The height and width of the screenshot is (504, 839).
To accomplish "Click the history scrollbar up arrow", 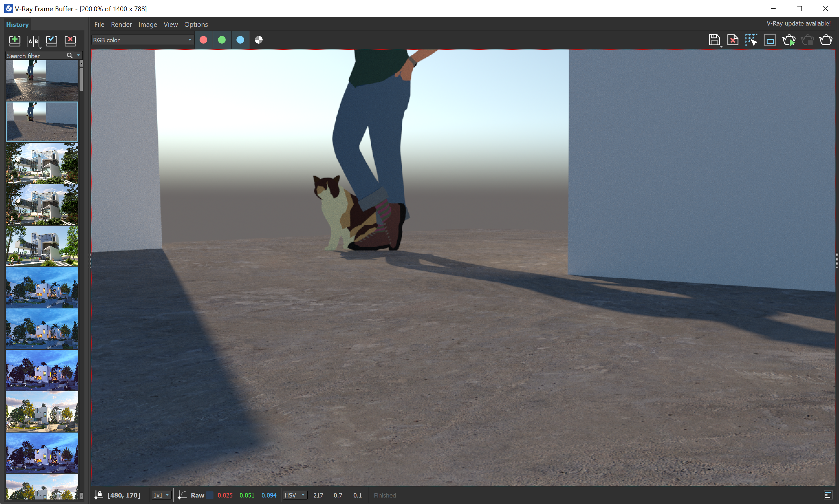I will click(x=81, y=63).
